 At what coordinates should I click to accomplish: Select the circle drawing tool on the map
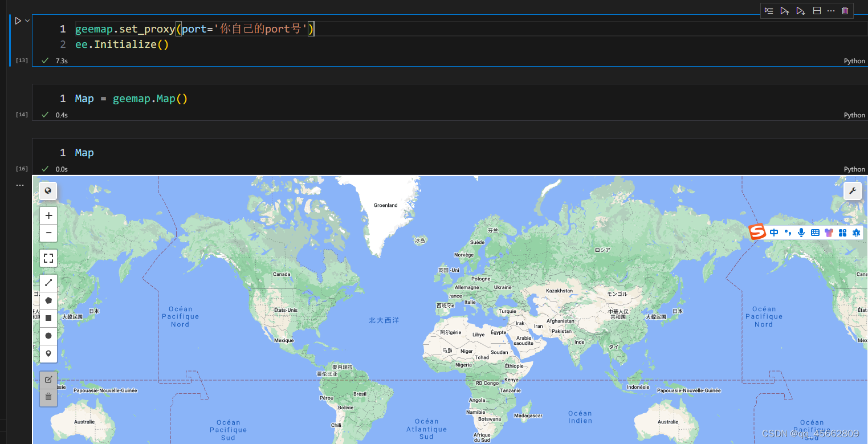(x=48, y=336)
